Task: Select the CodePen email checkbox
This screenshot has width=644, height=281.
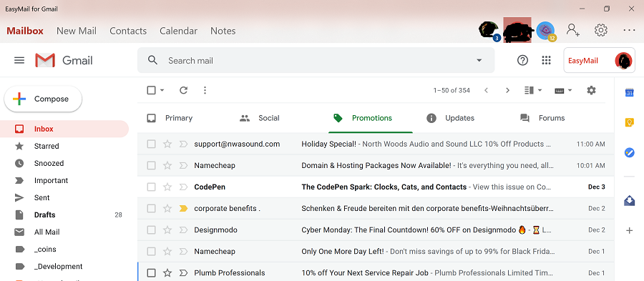Action: click(x=151, y=187)
